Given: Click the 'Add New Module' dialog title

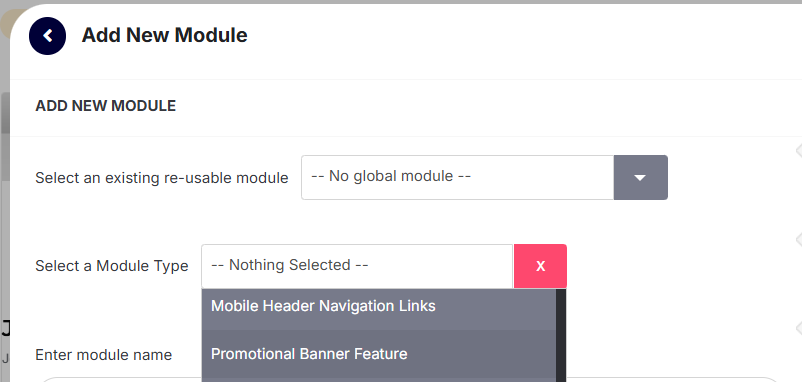Looking at the screenshot, I should pyautogui.click(x=164, y=35).
